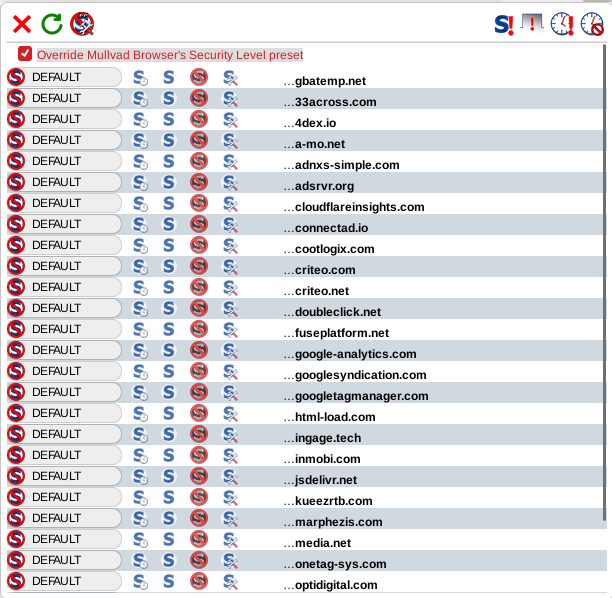Set inmobi.com to Temp. Trusted
This screenshot has height=598, width=612.
click(140, 456)
